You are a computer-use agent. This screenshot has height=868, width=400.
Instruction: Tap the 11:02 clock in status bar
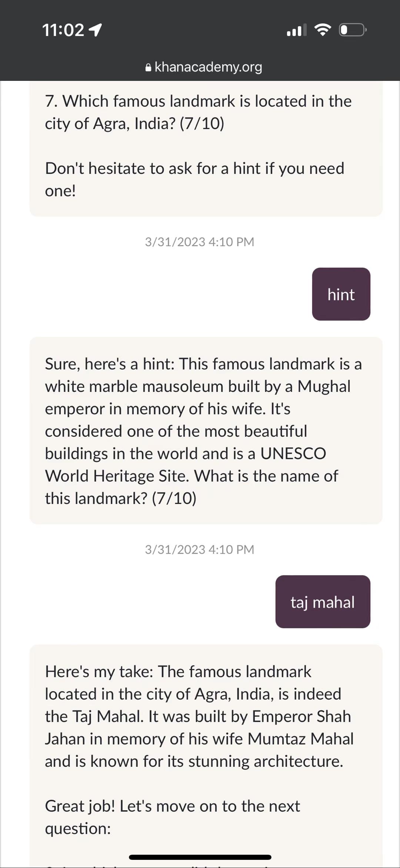[63, 30]
